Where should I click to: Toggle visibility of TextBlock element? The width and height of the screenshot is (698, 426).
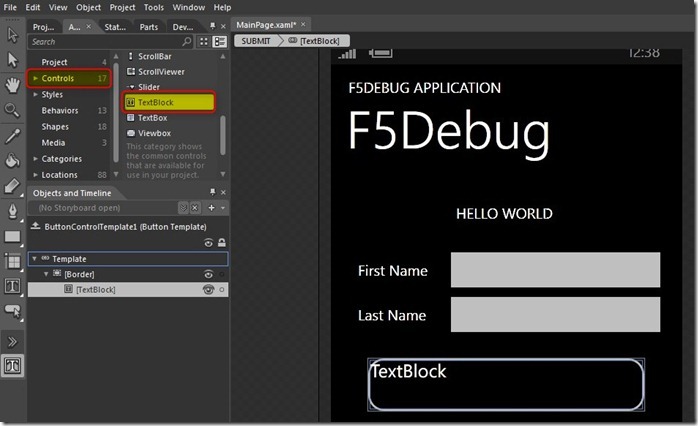click(208, 289)
